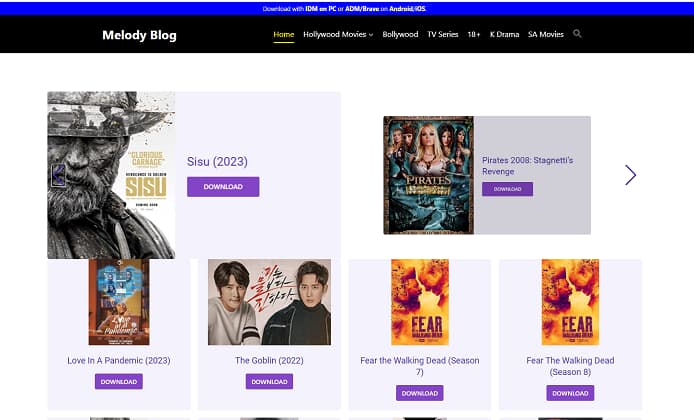Click the Love In A Pandemic poster
Viewport: 694px width, 420px height.
pos(119,302)
